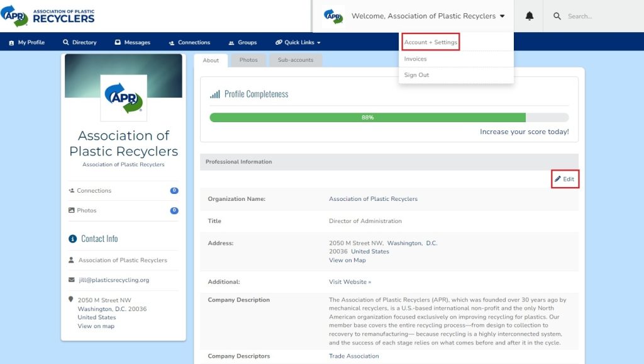Click into the Search field
The height and width of the screenshot is (364, 644).
point(603,16)
